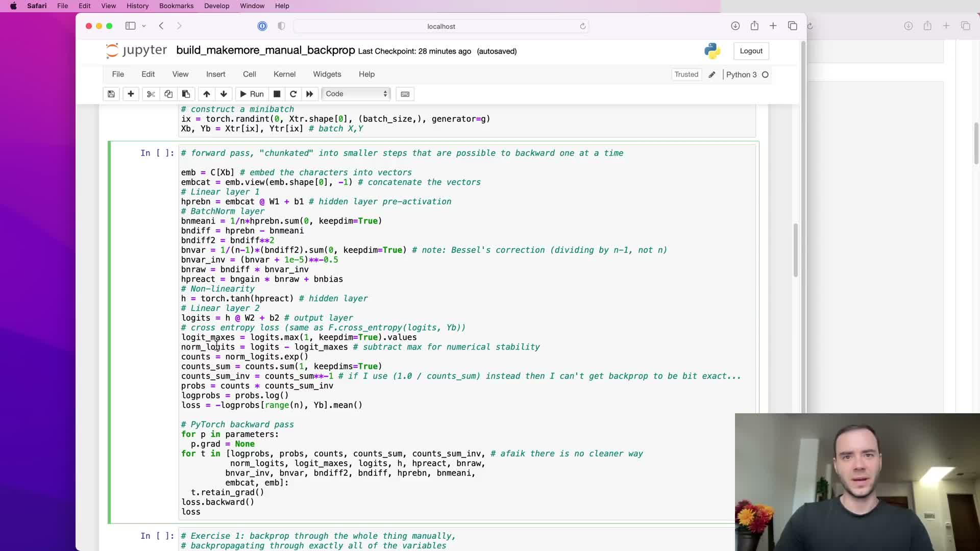Image resolution: width=980 pixels, height=551 pixels.
Task: Open the Cell menu
Action: coord(249,74)
